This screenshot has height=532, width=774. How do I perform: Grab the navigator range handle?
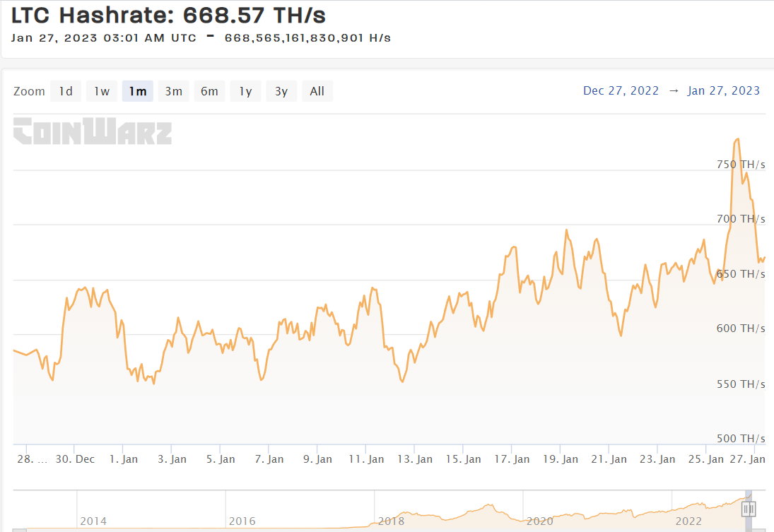(x=749, y=509)
